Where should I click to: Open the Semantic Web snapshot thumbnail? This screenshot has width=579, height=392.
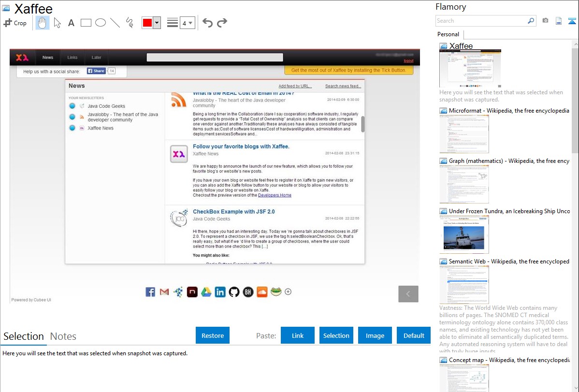point(464,285)
